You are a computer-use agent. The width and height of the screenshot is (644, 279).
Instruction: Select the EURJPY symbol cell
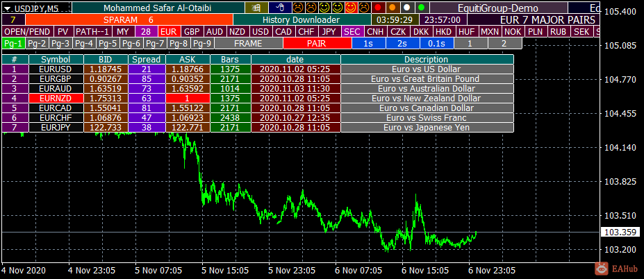tap(56, 128)
